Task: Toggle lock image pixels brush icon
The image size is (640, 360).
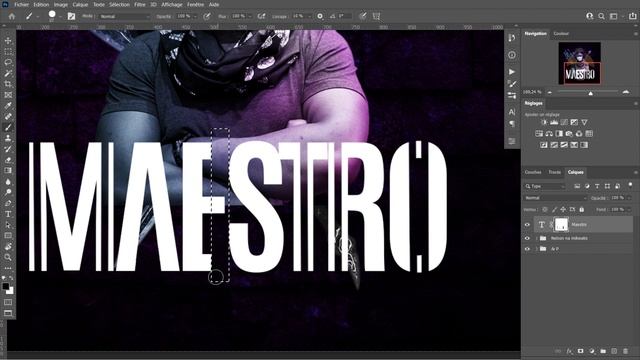Action: [554, 209]
